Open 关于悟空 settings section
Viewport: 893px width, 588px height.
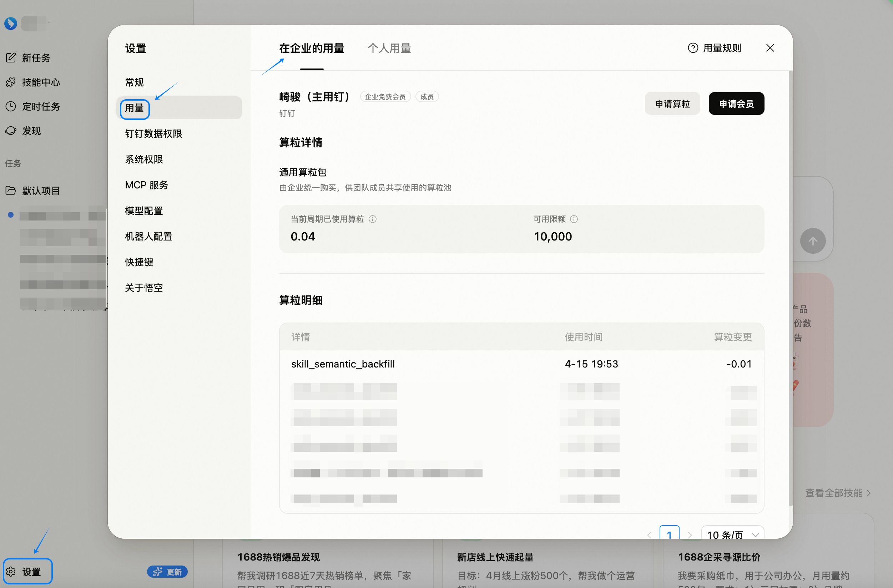pos(180,288)
